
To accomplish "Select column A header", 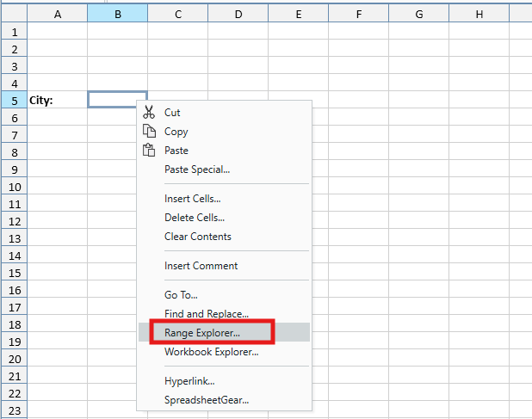I will pyautogui.click(x=57, y=14).
